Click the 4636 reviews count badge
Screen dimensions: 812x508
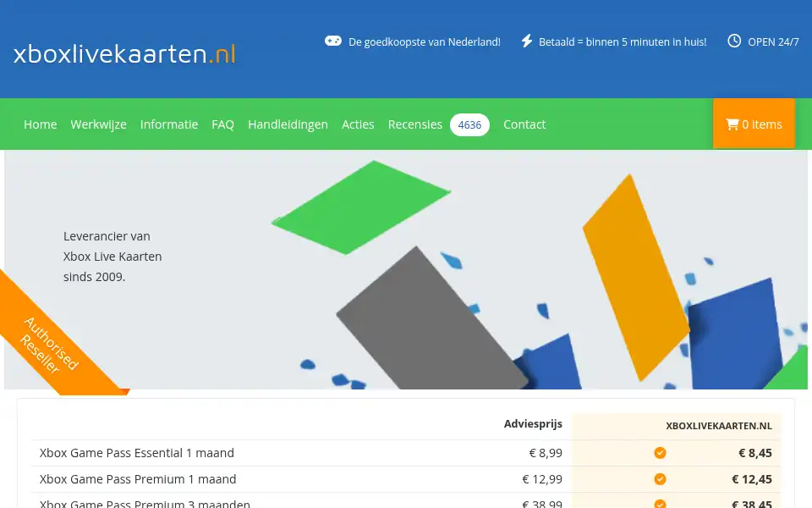469,125
